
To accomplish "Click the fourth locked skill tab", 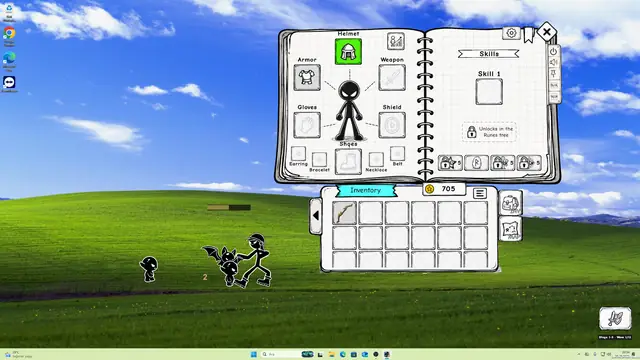I will click(x=529, y=163).
